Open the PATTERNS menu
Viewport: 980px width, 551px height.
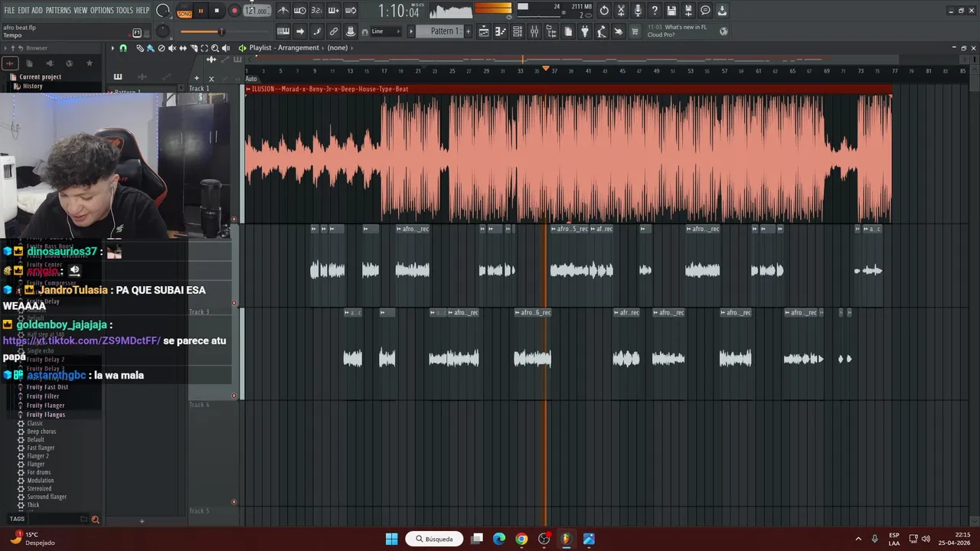coord(58,11)
